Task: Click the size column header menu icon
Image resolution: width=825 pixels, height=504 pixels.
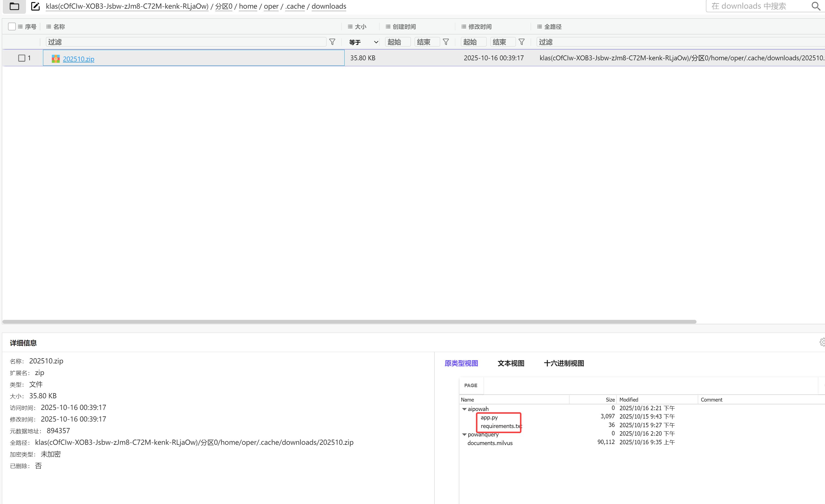Action: coord(350,27)
